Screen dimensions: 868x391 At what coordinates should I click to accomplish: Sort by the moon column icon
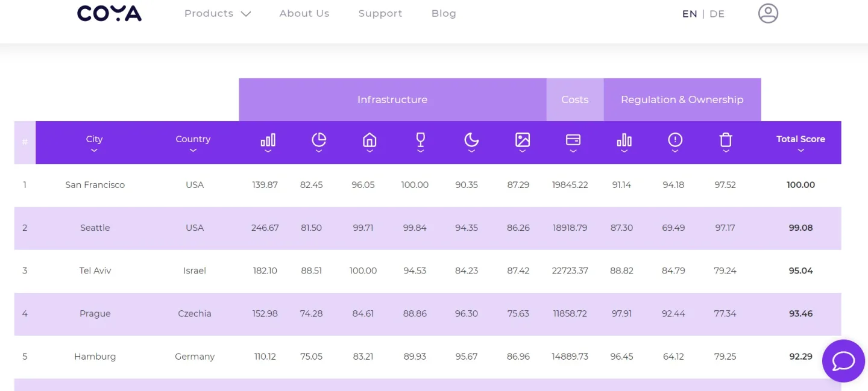tap(471, 142)
